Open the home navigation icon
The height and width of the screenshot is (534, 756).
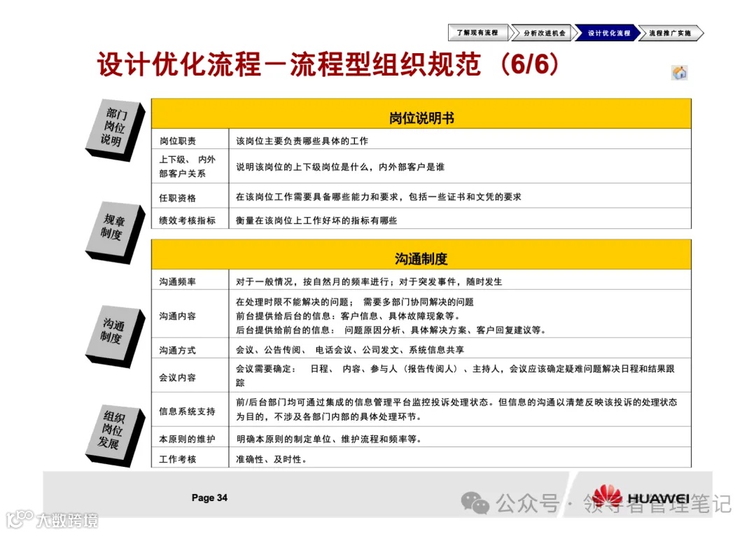tap(678, 72)
